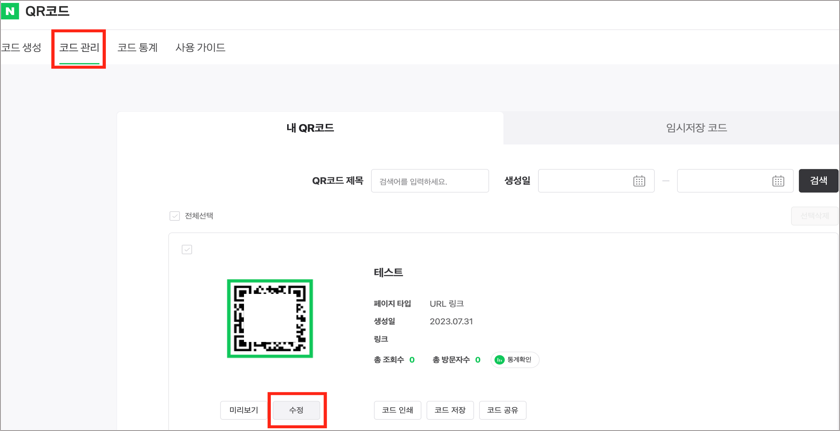Open the 사용 가이드 menu
The width and height of the screenshot is (840, 431).
(200, 48)
